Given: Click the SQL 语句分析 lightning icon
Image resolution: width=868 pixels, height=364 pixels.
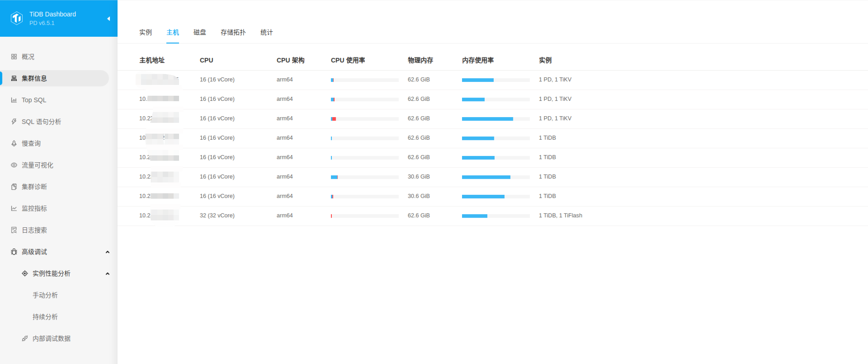Looking at the screenshot, I should [x=14, y=122].
